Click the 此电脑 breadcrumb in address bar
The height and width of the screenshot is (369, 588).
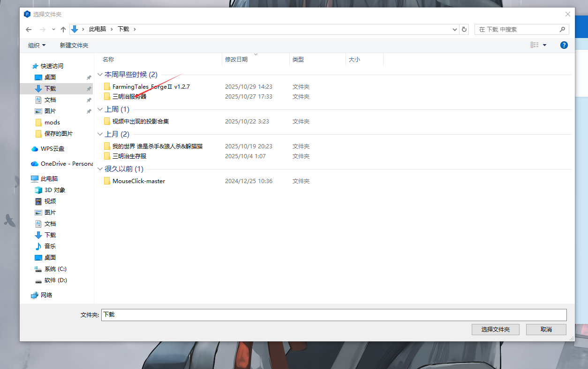[98, 29]
